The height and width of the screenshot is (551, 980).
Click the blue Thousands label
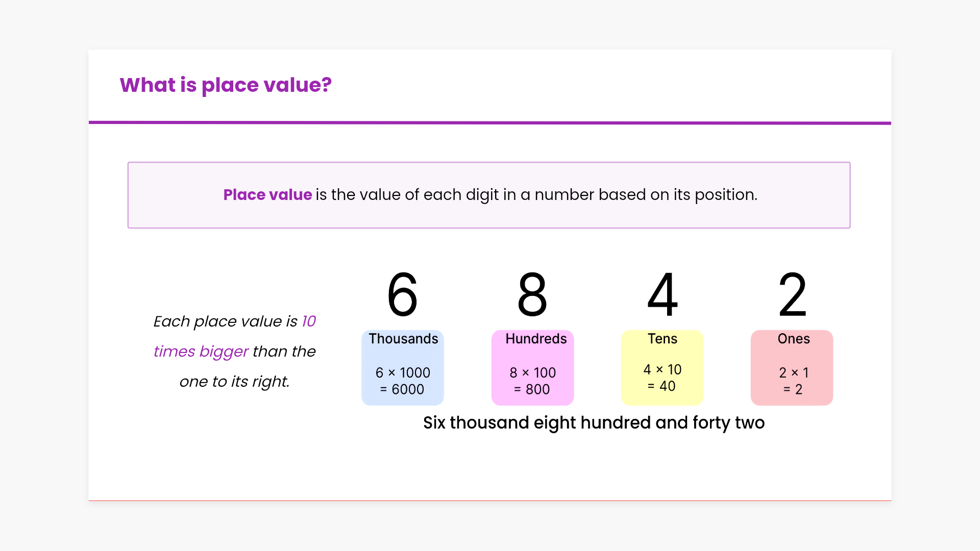403,339
